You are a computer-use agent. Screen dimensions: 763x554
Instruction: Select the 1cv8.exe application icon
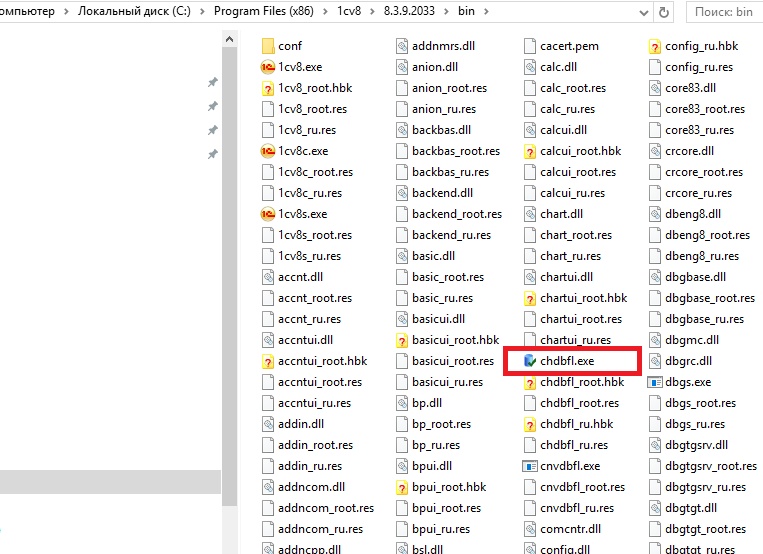pyautogui.click(x=268, y=67)
